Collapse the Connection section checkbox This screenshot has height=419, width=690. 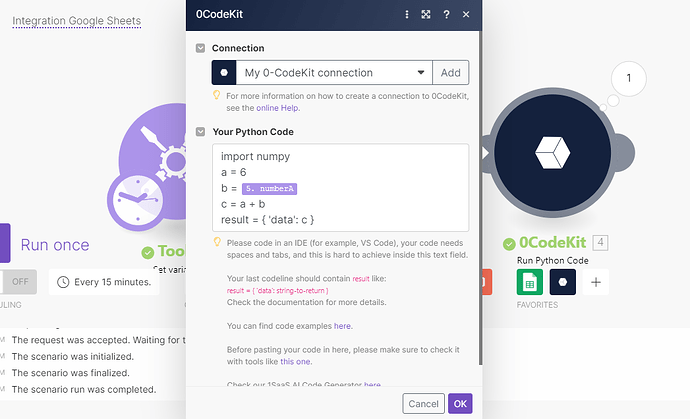201,48
